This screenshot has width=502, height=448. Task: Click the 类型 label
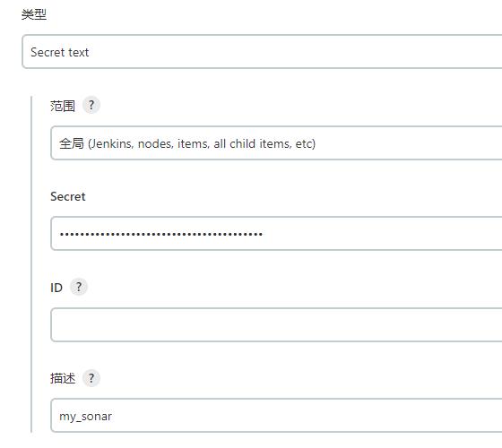[34, 14]
